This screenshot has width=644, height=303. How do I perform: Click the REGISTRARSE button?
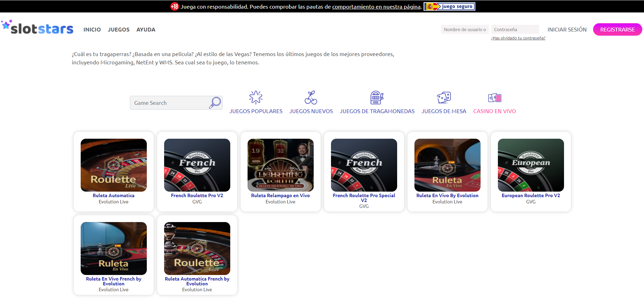pyautogui.click(x=617, y=29)
